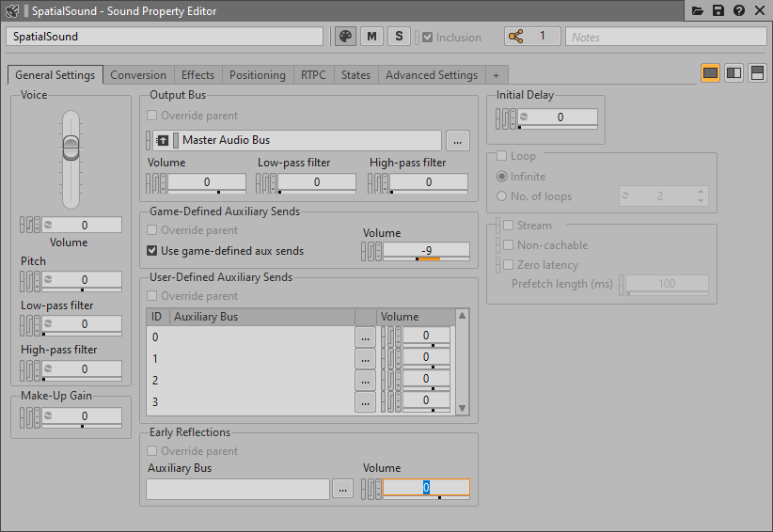
Task: Click the color palette icon button
Action: tap(345, 37)
